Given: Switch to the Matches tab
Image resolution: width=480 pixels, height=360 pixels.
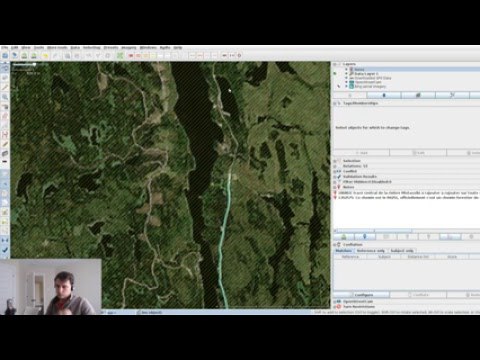Looking at the screenshot, I should (x=344, y=251).
